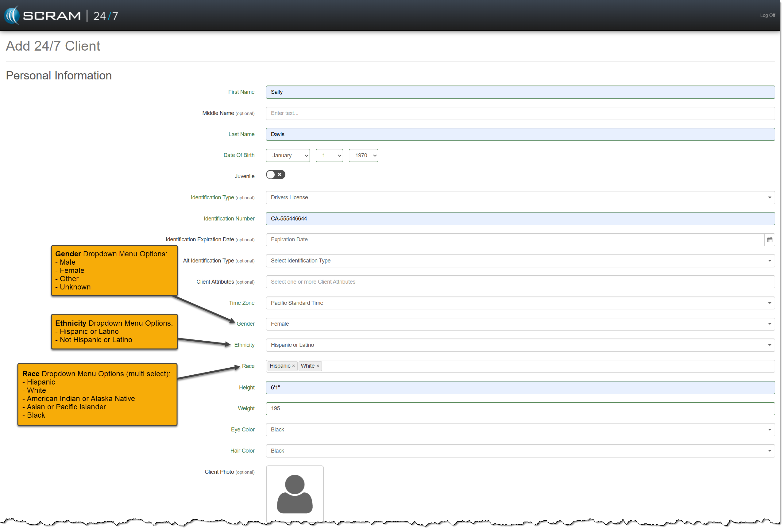The width and height of the screenshot is (784, 532).
Task: Expand the Eye Color dropdown
Action: (520, 430)
